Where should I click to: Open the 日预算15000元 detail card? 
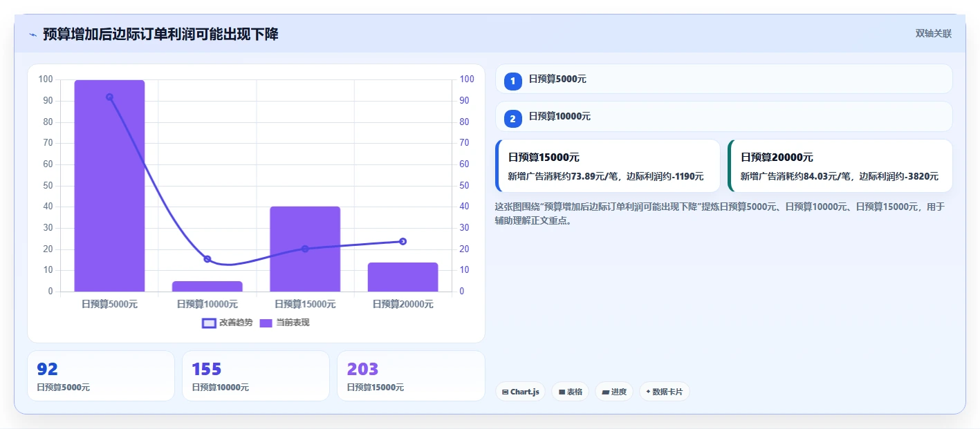[608, 166]
